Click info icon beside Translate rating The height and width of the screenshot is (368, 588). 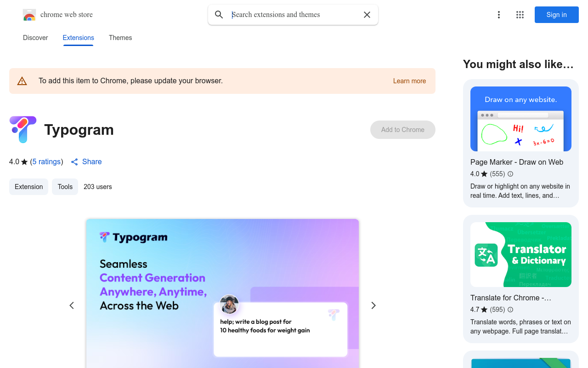click(510, 310)
